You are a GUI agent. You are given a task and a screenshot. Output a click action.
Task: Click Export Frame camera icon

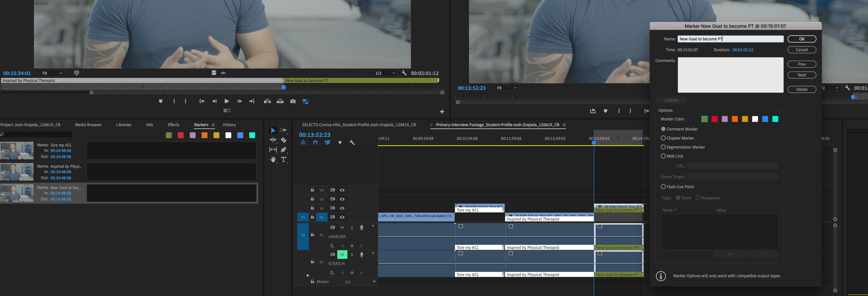(293, 101)
